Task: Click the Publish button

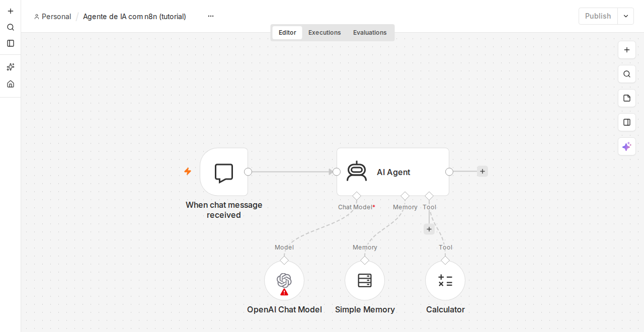Action: (598, 16)
